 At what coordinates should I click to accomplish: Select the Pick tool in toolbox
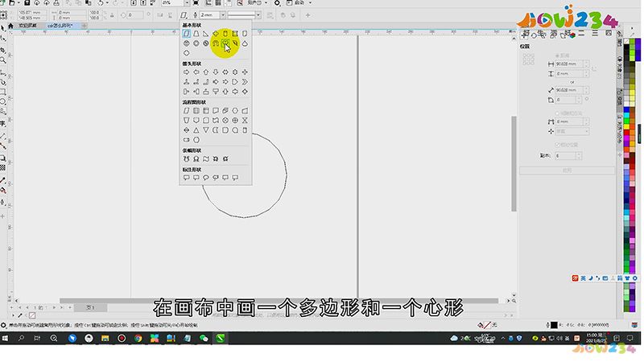pos(3,28)
